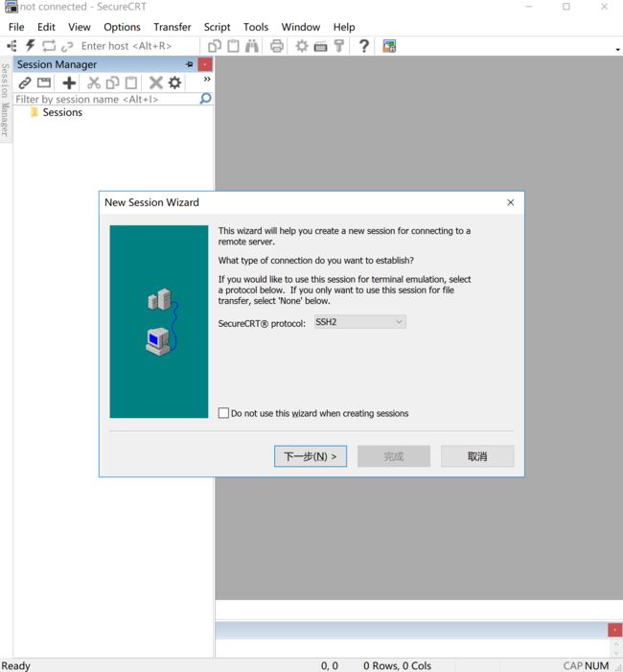Click the Reconnect icon in main toolbar

coord(49,46)
